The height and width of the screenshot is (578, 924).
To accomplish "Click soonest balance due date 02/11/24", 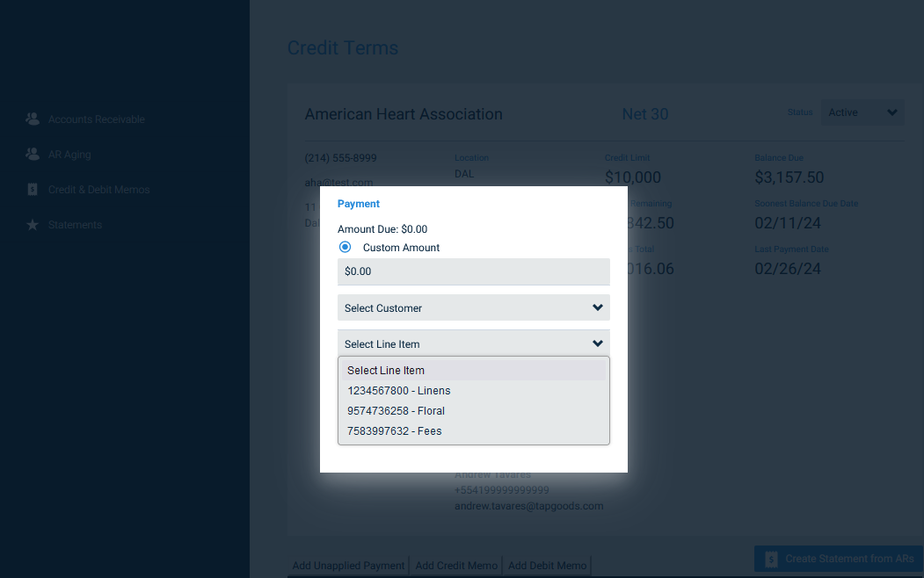I will point(788,223).
